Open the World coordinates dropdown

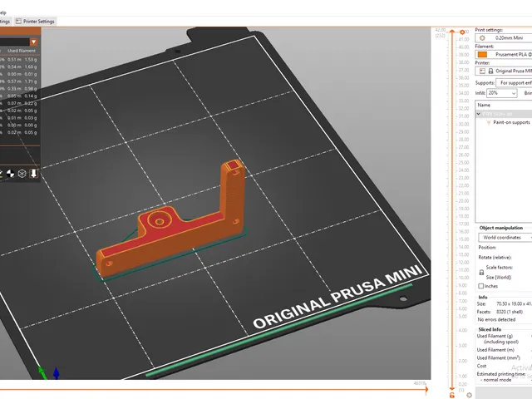pyautogui.click(x=505, y=238)
